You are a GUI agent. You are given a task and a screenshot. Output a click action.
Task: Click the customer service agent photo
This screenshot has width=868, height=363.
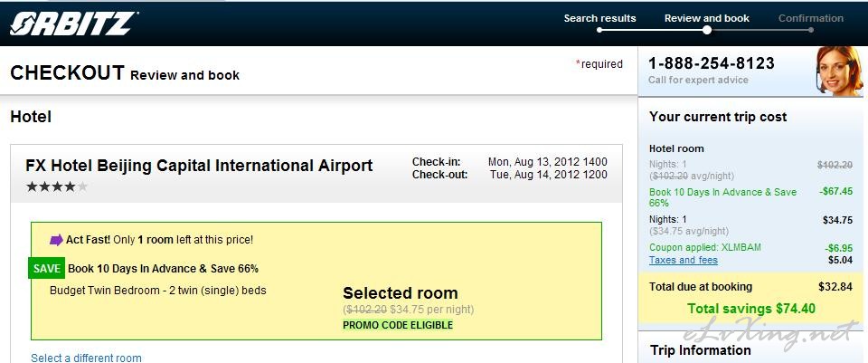point(839,71)
